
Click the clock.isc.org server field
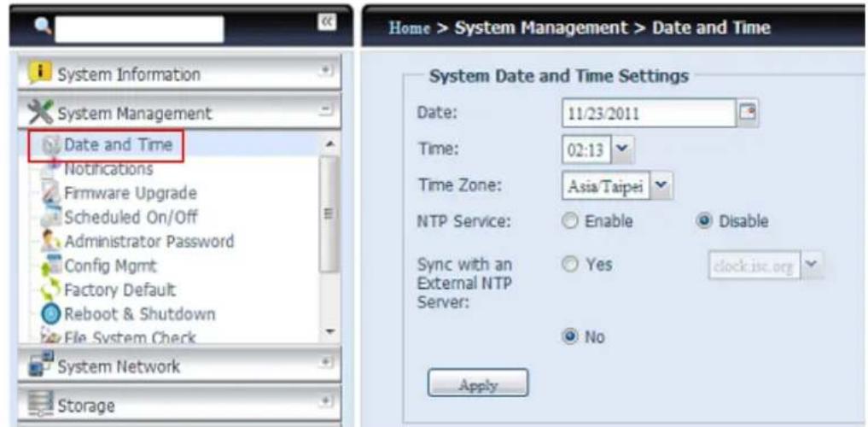[x=754, y=266]
